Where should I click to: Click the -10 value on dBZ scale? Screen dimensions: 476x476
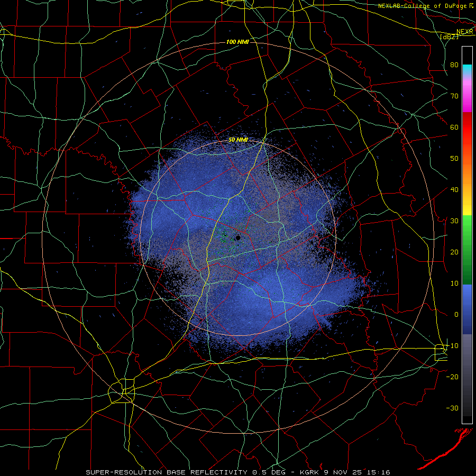pos(452,345)
